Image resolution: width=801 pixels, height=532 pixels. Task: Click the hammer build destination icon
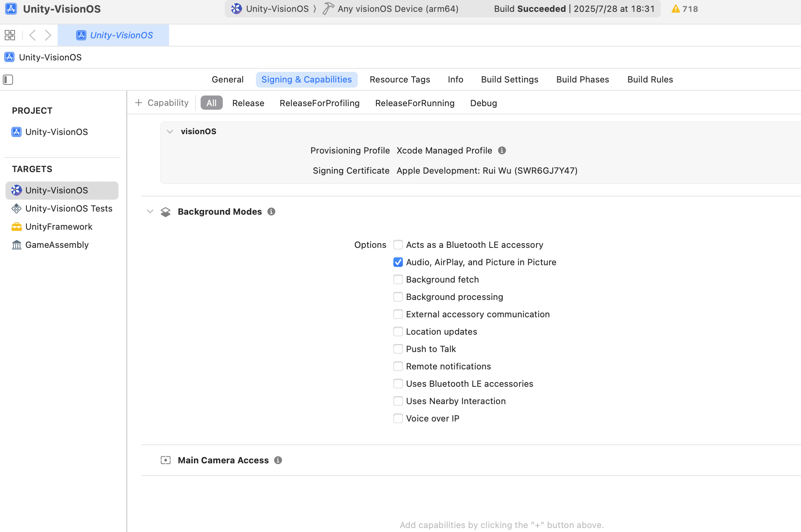coord(328,9)
